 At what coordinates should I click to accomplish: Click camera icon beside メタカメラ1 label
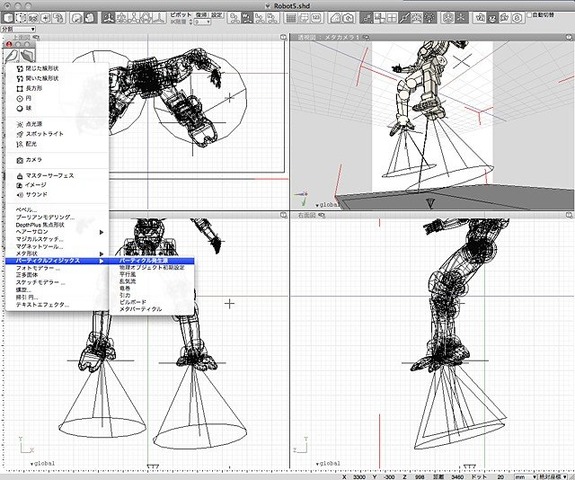(x=366, y=37)
